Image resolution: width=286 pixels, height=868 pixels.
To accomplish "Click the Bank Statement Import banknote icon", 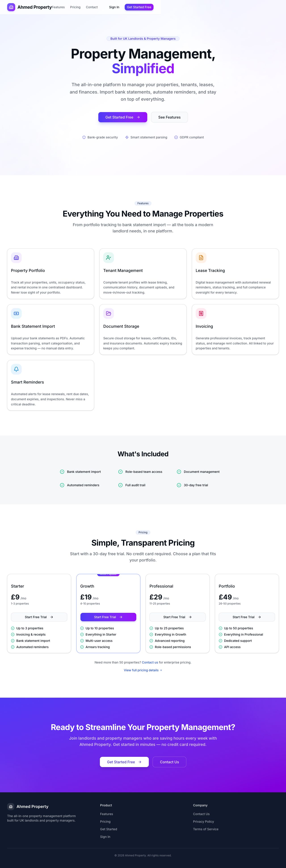I will pyautogui.click(x=16, y=313).
